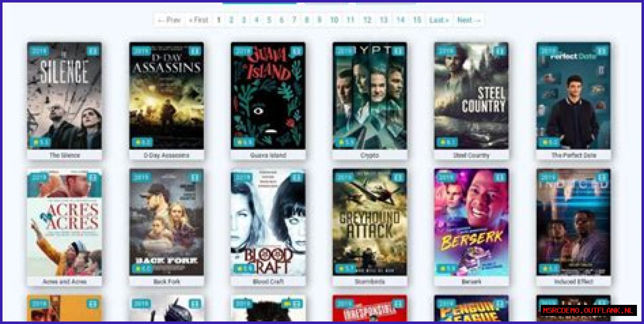Click the star rating badge on Induced Effect poster
Screen dimensions: 644x324
pyautogui.click(x=549, y=269)
